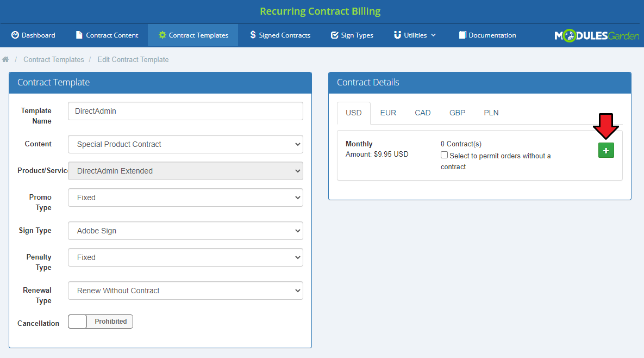Switch to the GBP currency tab
This screenshot has width=644, height=358.
[457, 113]
